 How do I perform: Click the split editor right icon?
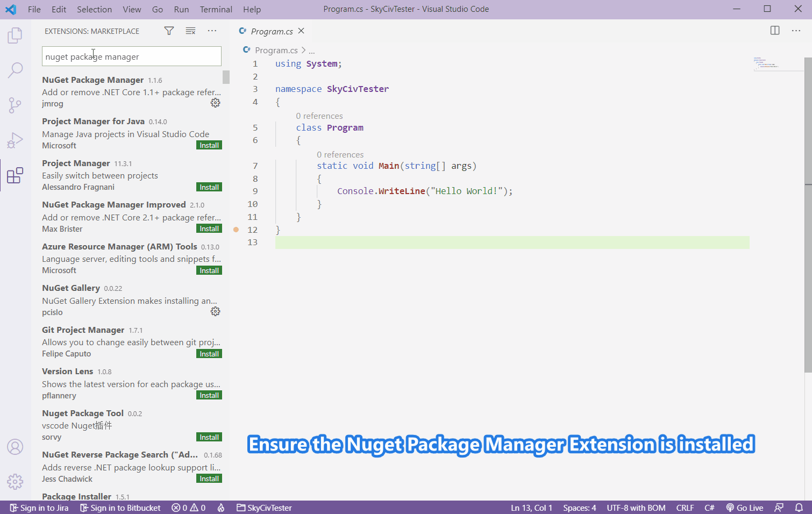click(774, 31)
